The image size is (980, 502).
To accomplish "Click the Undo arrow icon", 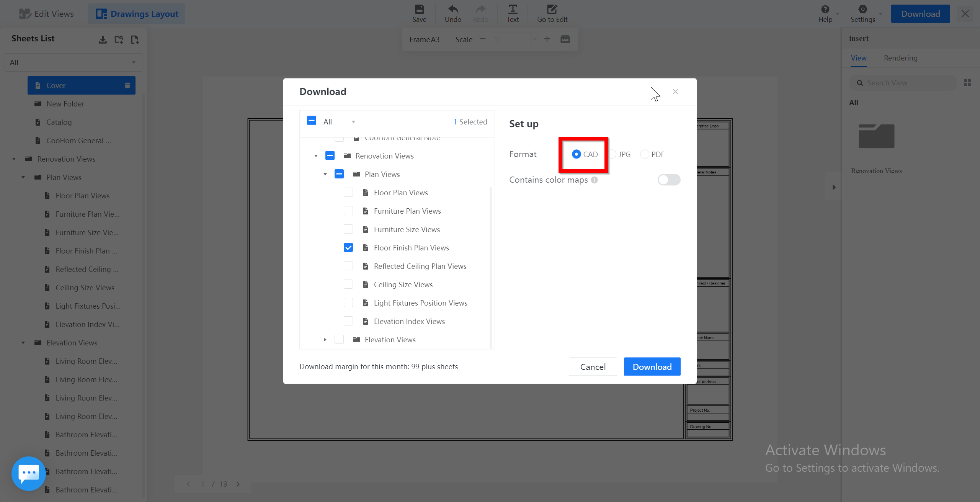I will coord(453,9).
